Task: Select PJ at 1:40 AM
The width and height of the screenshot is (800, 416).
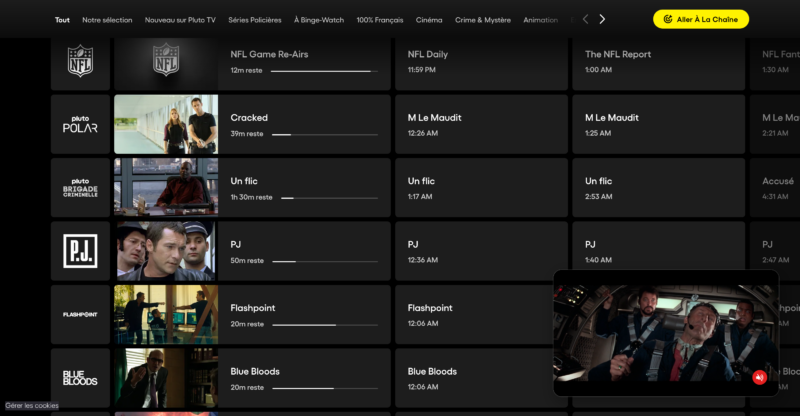Action: coord(659,245)
